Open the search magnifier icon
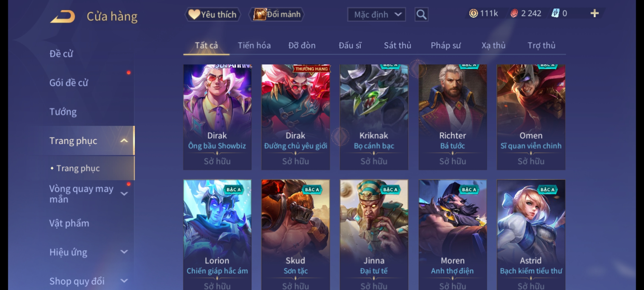Screen dimensions: 644x290 (421, 15)
